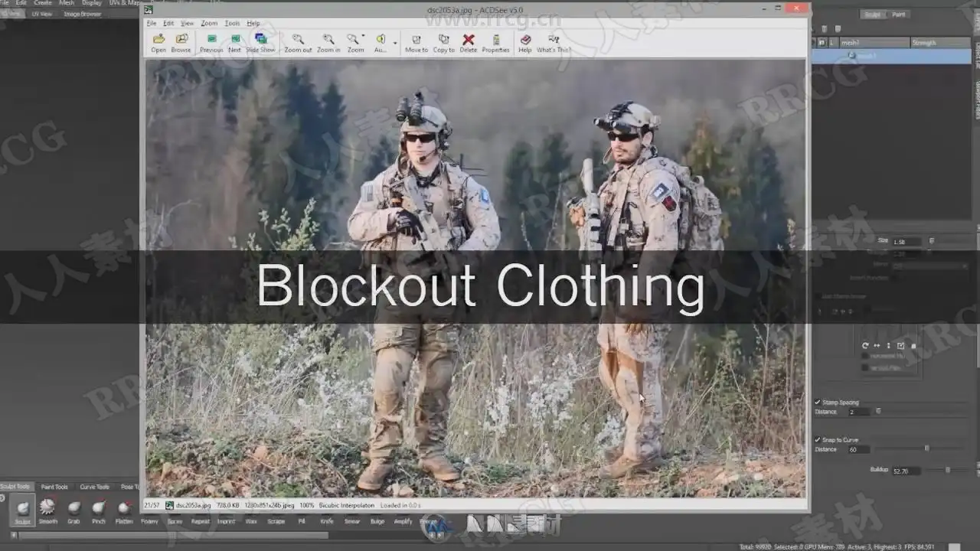Switch to the Curve Tools tab
This screenshot has height=551, width=980.
point(95,487)
